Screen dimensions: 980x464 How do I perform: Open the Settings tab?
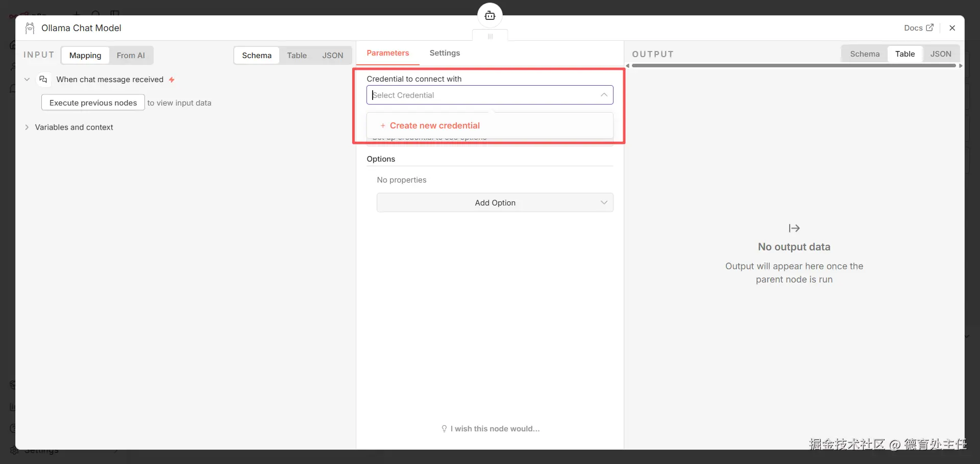[445, 53]
